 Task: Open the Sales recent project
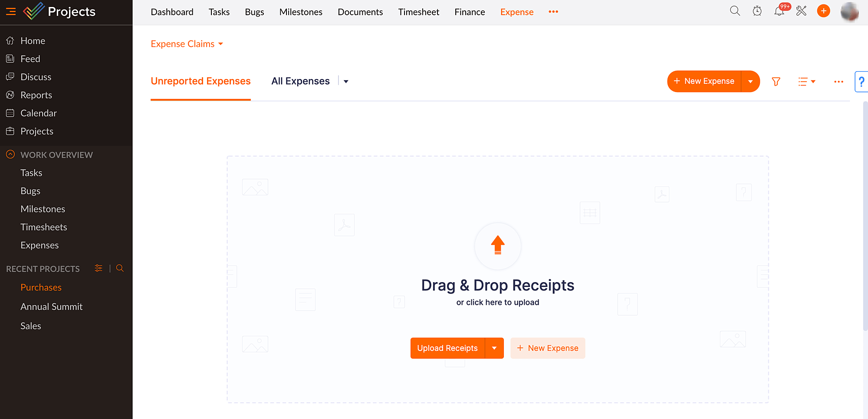pyautogui.click(x=31, y=326)
